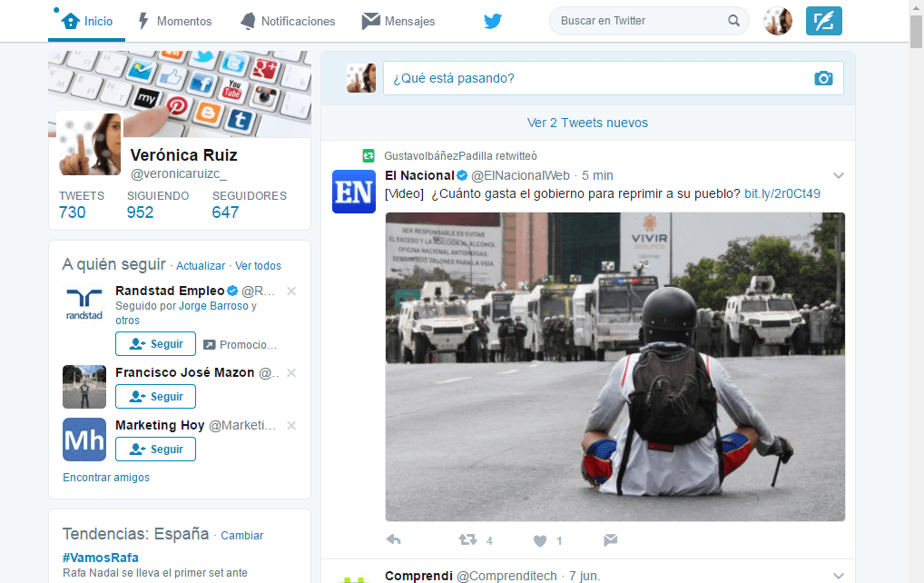Click the Buscar en Twitter search field

[649, 21]
